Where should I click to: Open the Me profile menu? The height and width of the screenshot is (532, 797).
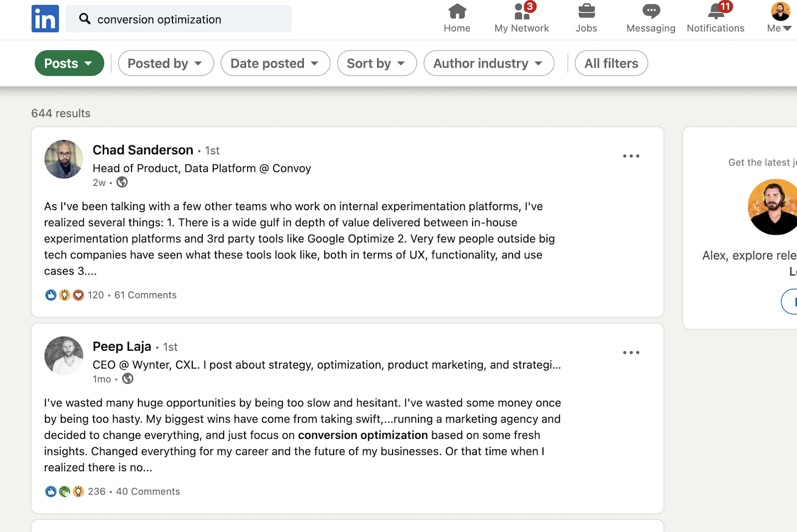pos(780,18)
